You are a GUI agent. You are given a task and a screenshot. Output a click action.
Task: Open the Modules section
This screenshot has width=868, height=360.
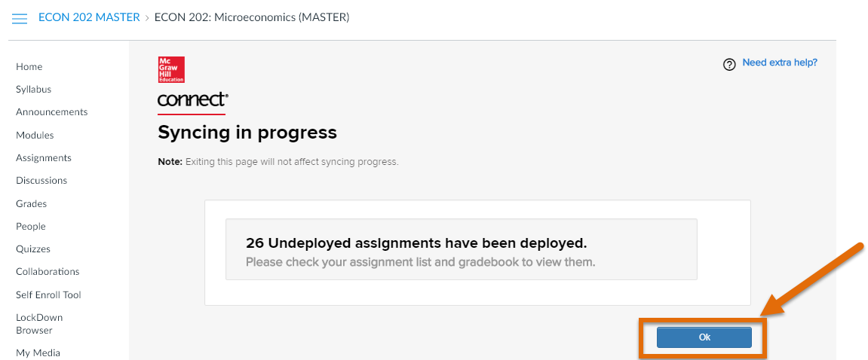[35, 135]
